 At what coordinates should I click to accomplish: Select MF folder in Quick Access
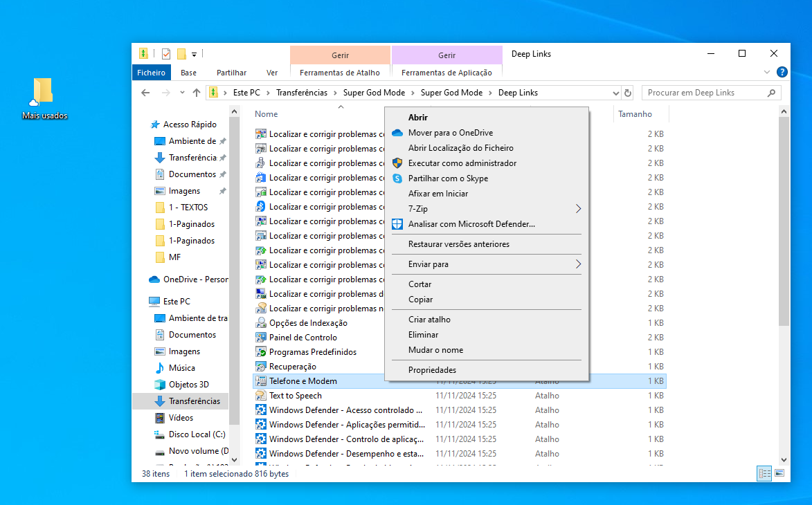[174, 257]
